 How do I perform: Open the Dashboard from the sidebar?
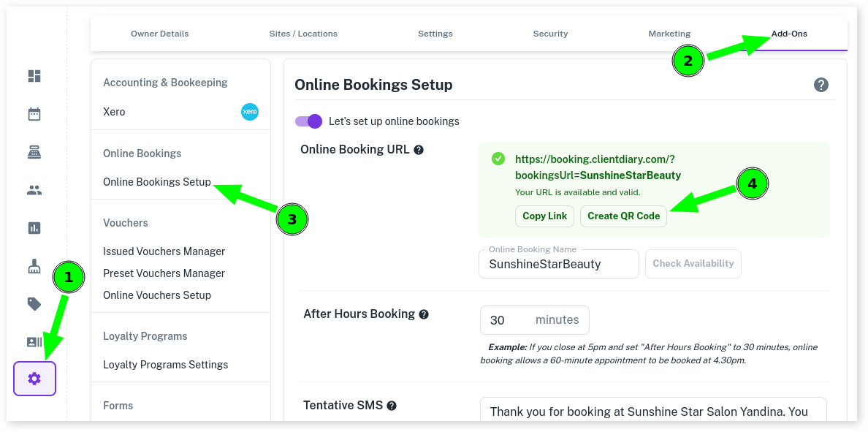pyautogui.click(x=34, y=76)
